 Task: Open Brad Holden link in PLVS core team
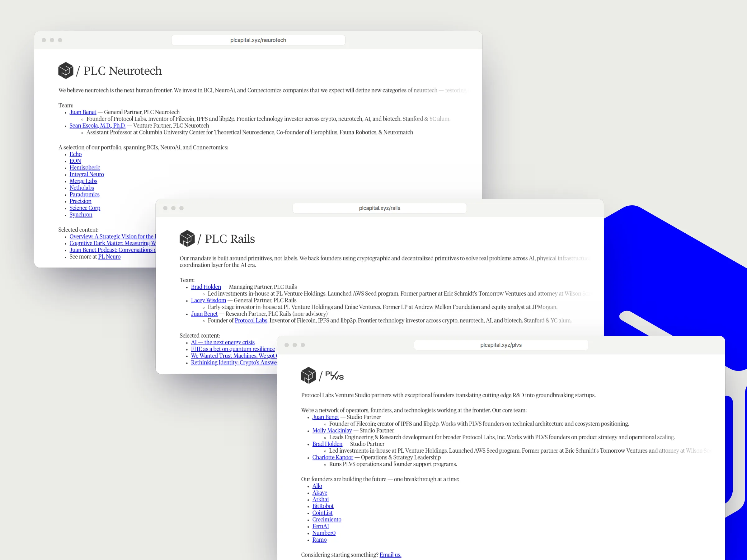[327, 444]
